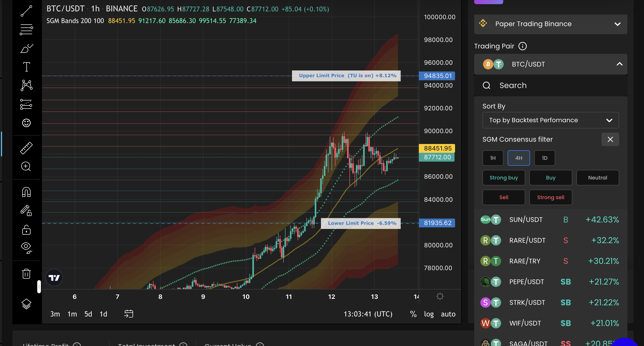Image resolution: width=644 pixels, height=346 pixels.
Task: Open the Top by Backtest Perfomance dropdown
Action: (551, 120)
